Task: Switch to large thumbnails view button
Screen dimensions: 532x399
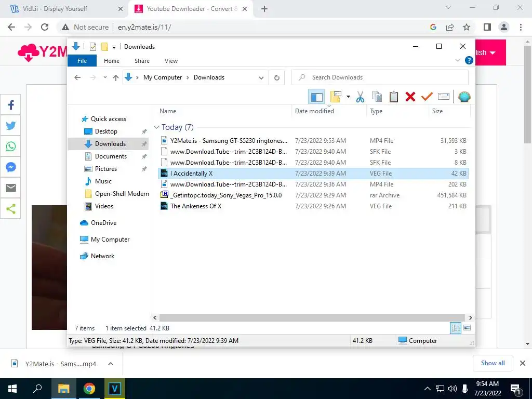Action: (467, 328)
